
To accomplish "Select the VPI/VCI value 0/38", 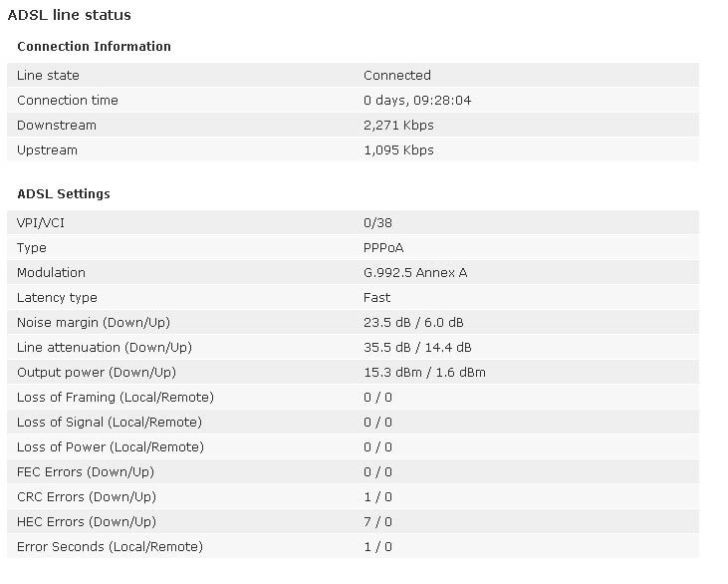I will [x=377, y=223].
